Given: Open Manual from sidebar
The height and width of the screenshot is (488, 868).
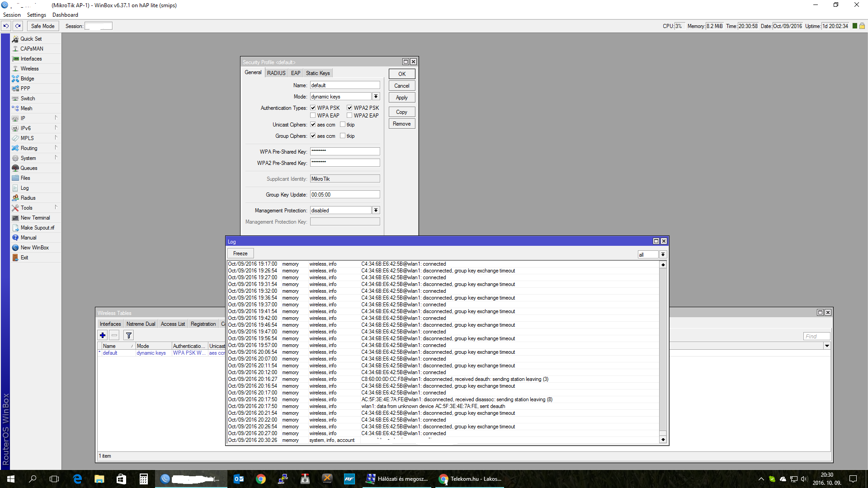Looking at the screenshot, I should click(x=36, y=238).
